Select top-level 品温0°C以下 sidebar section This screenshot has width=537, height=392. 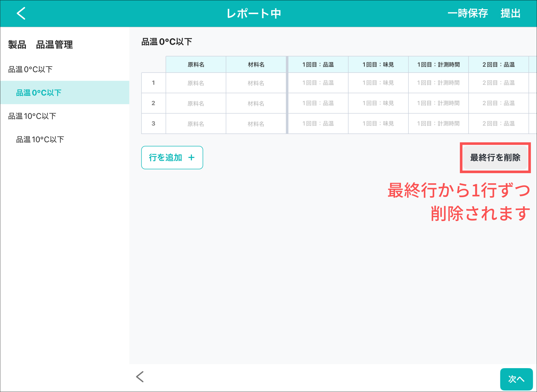pos(30,69)
